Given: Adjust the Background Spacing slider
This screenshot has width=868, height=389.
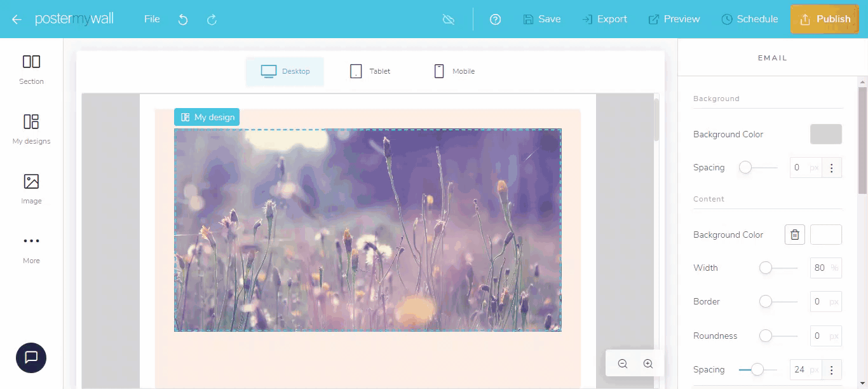Looking at the screenshot, I should (x=758, y=168).
